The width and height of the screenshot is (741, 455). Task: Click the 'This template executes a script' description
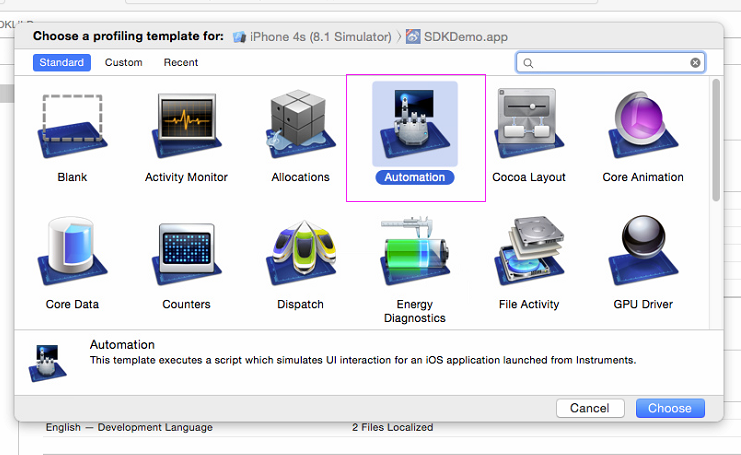click(363, 360)
